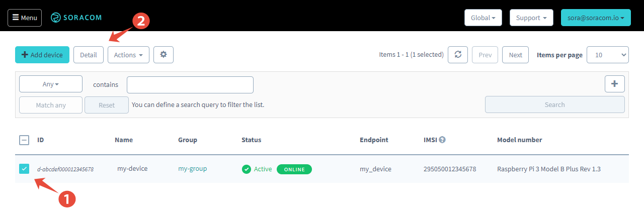Click the search query text field
This screenshot has height=221, width=644.
pyautogui.click(x=190, y=85)
